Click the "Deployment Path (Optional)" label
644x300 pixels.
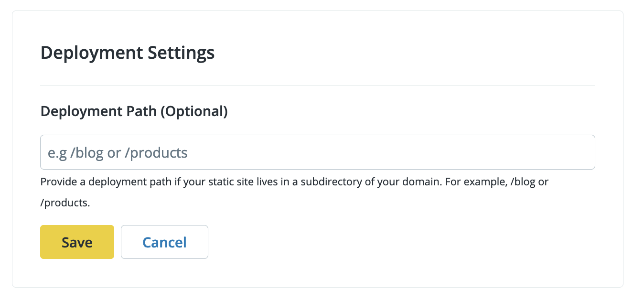pyautogui.click(x=134, y=111)
